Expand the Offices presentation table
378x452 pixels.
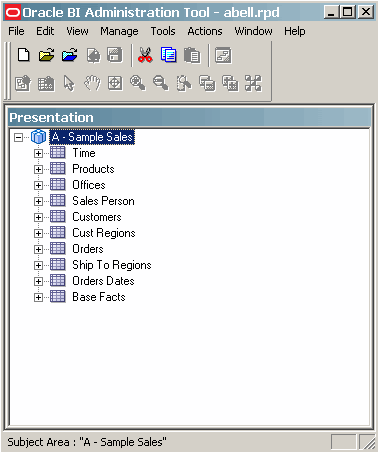(38, 185)
